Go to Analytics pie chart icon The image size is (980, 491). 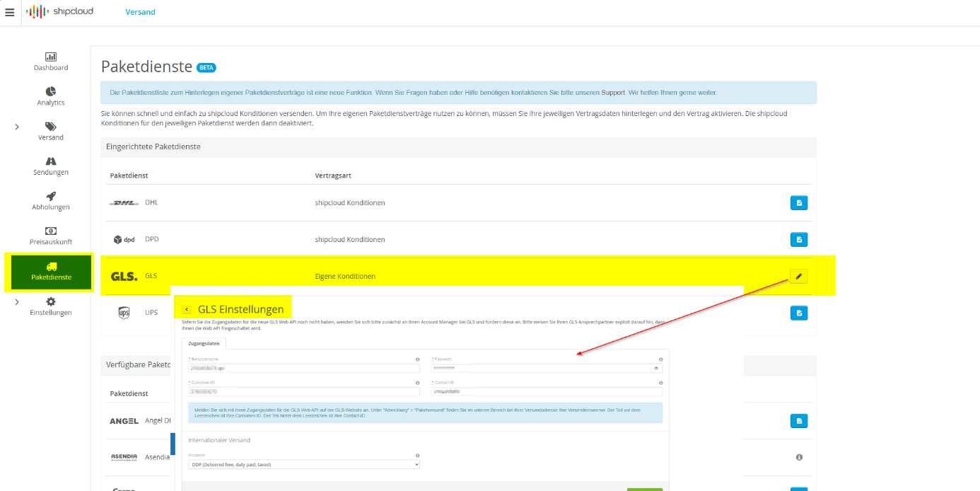(x=51, y=92)
